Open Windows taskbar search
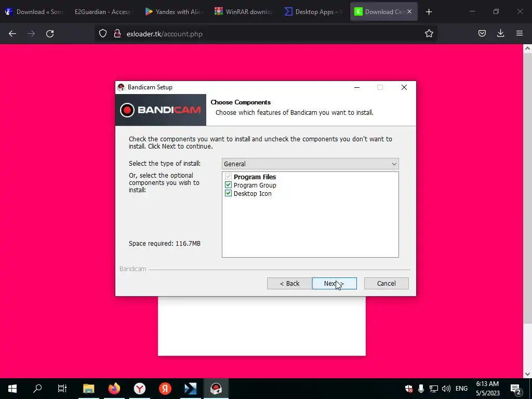The height and width of the screenshot is (399, 532). 37,388
